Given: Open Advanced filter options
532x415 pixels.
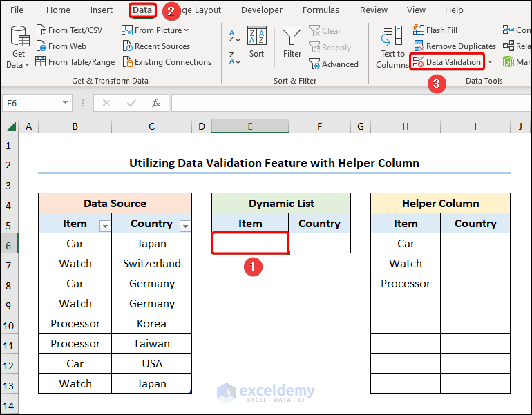Looking at the screenshot, I should (x=334, y=64).
